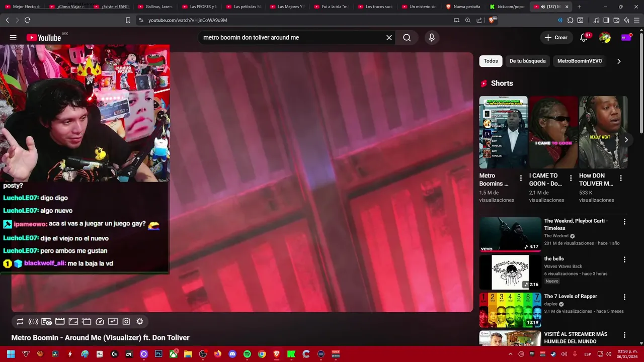Open the Crear upload menu

coord(556,38)
